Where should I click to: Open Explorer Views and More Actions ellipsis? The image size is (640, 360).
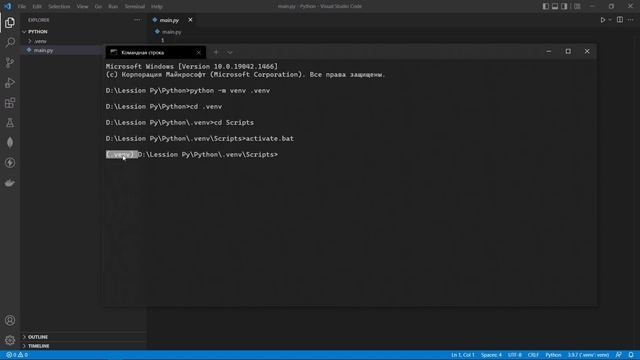click(x=137, y=20)
